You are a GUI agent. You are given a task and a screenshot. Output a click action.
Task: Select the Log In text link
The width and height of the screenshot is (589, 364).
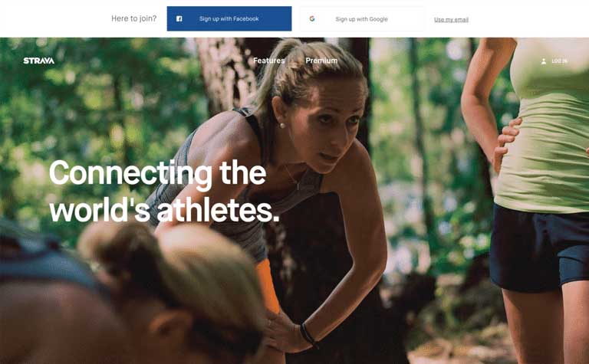coord(559,61)
